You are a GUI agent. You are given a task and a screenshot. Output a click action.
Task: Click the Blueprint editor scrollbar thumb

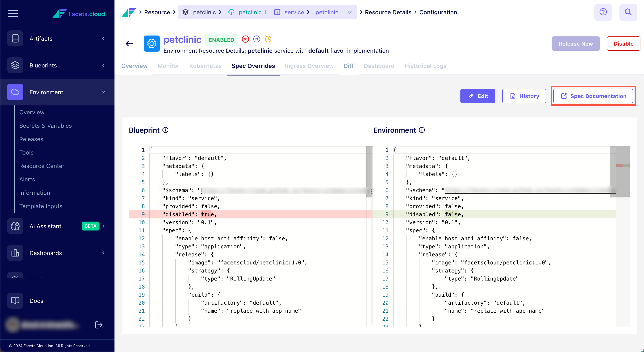(x=369, y=172)
